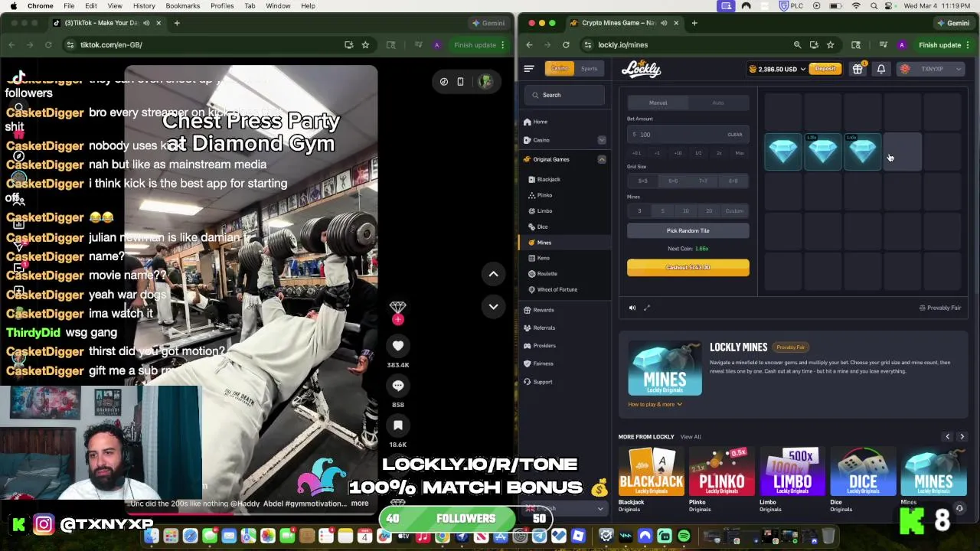Go to the next TikTok video with the down arrow
Image resolution: width=980 pixels, height=551 pixels.
[x=494, y=306]
